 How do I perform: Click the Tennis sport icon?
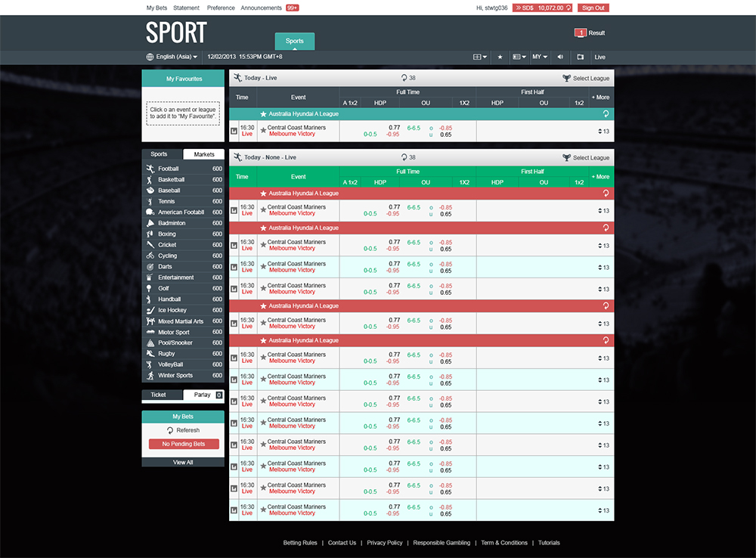point(150,202)
